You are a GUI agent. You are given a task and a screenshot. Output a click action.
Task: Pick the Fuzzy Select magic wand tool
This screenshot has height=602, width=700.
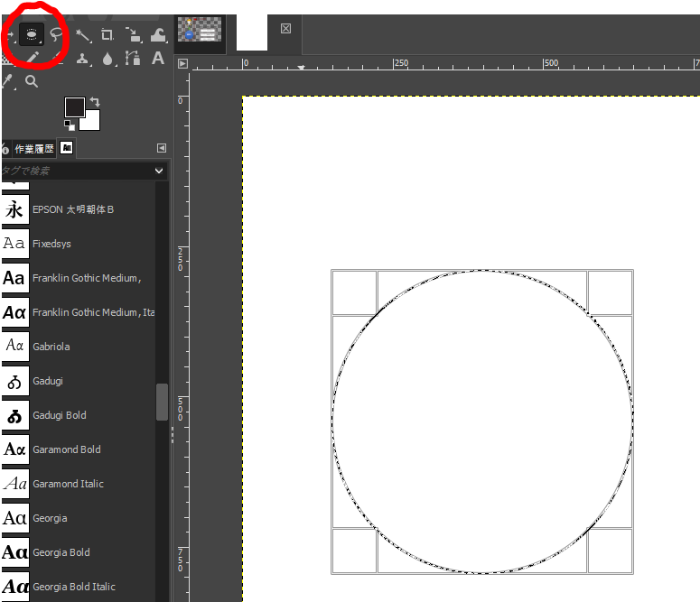pyautogui.click(x=83, y=35)
